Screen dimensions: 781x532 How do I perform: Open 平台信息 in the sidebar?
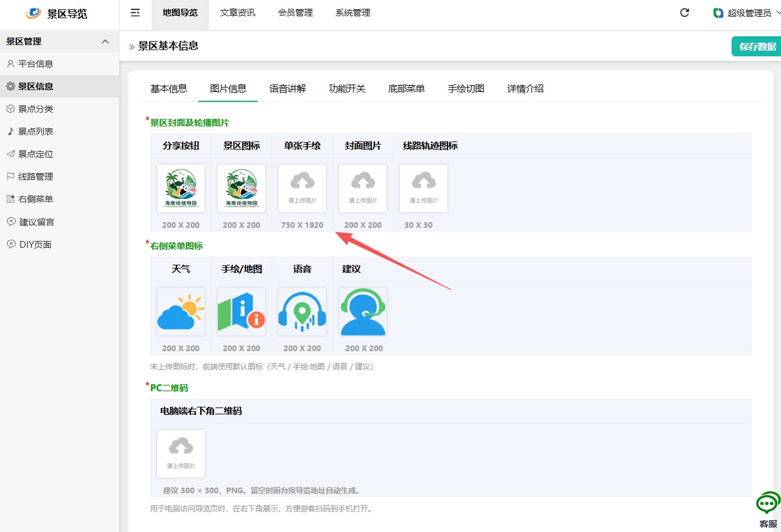(x=59, y=64)
